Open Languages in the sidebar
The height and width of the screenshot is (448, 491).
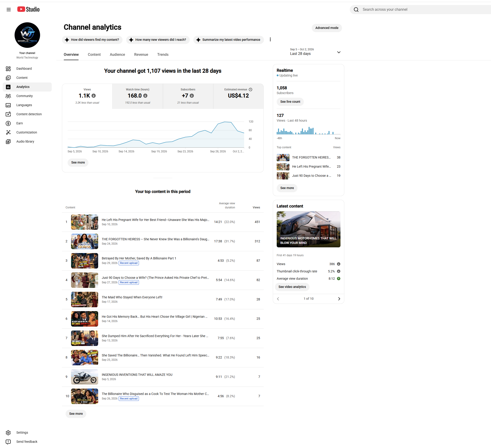click(27, 105)
